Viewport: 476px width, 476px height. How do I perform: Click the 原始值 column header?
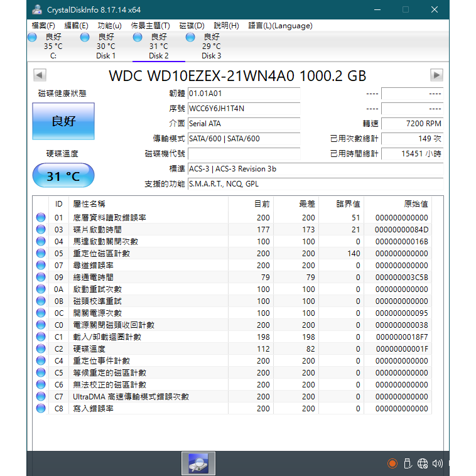[x=398, y=204]
